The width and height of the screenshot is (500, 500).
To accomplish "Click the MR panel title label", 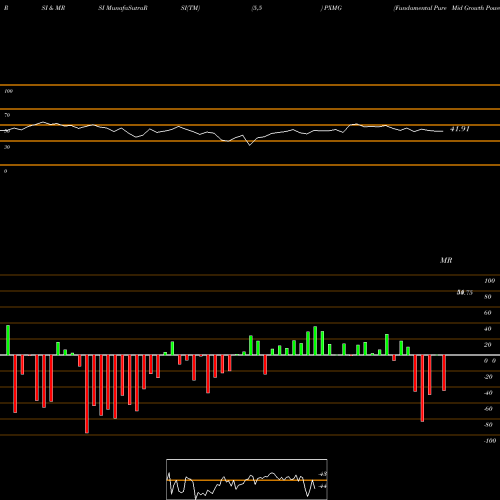I will tap(446, 260).
